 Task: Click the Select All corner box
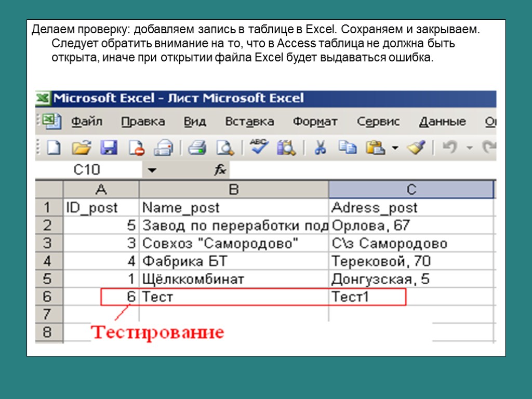click(x=49, y=189)
